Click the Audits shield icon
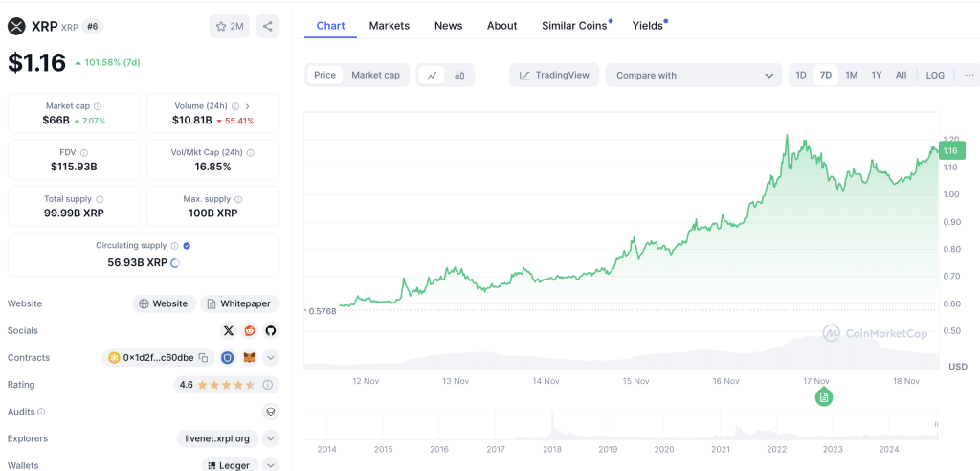This screenshot has width=980, height=471. click(271, 412)
